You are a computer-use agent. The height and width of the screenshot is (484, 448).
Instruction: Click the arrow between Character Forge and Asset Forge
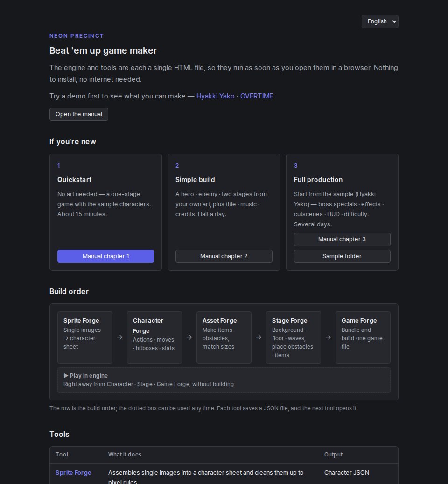[x=189, y=337]
